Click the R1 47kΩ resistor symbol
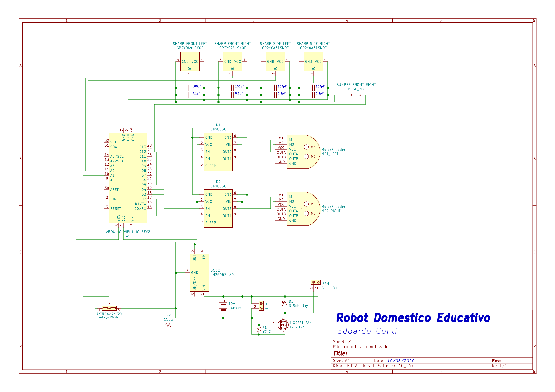555x392 pixels. pos(259,329)
